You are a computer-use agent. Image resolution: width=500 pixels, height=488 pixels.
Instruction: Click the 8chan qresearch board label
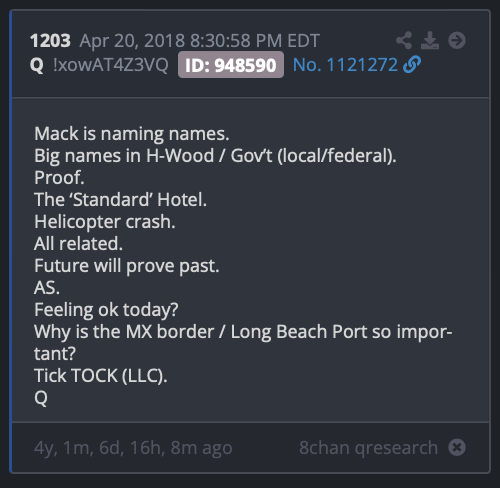click(368, 447)
